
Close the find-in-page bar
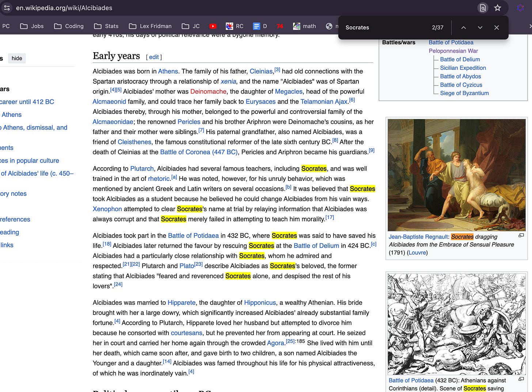(x=497, y=27)
